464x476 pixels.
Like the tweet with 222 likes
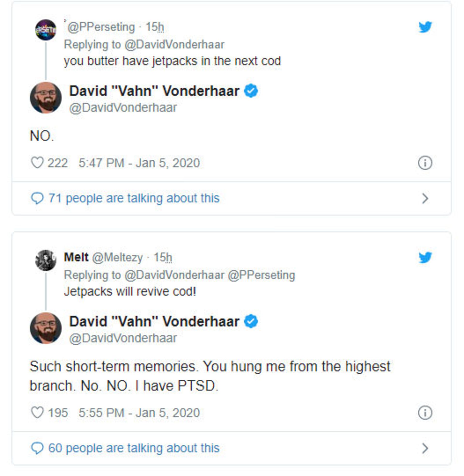pyautogui.click(x=37, y=163)
